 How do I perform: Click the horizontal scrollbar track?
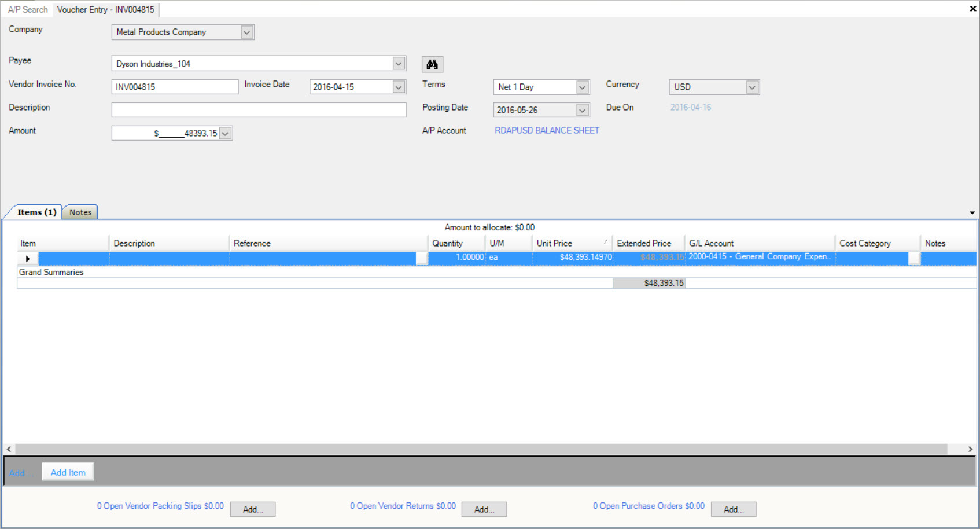tap(481, 449)
